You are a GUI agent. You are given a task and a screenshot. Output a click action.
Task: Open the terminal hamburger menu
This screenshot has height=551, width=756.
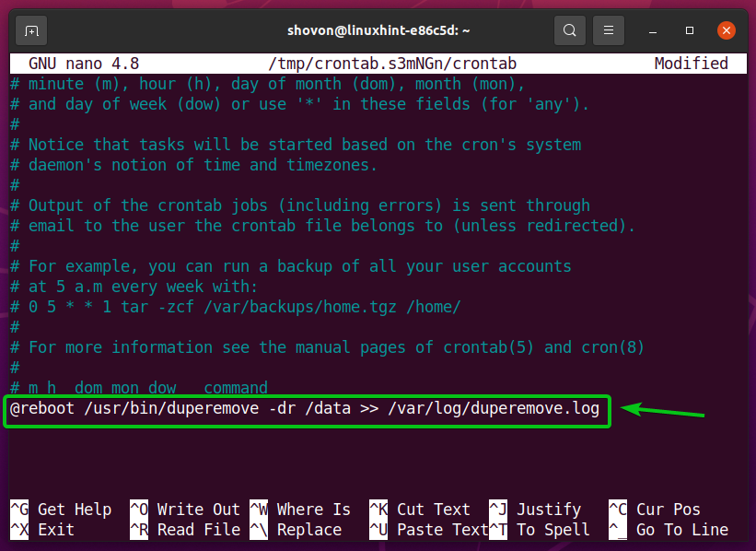click(609, 31)
